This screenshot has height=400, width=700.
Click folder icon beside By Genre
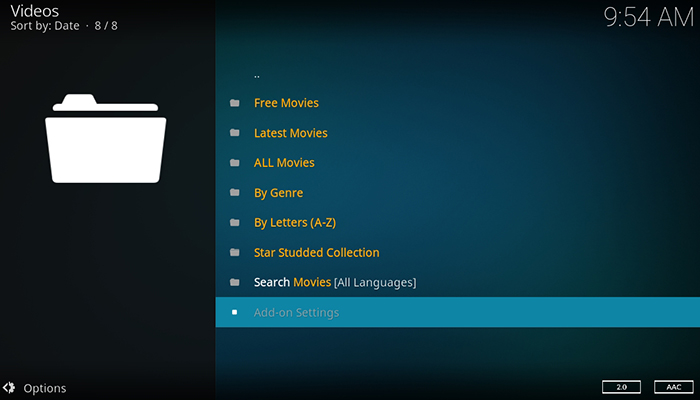point(235,193)
